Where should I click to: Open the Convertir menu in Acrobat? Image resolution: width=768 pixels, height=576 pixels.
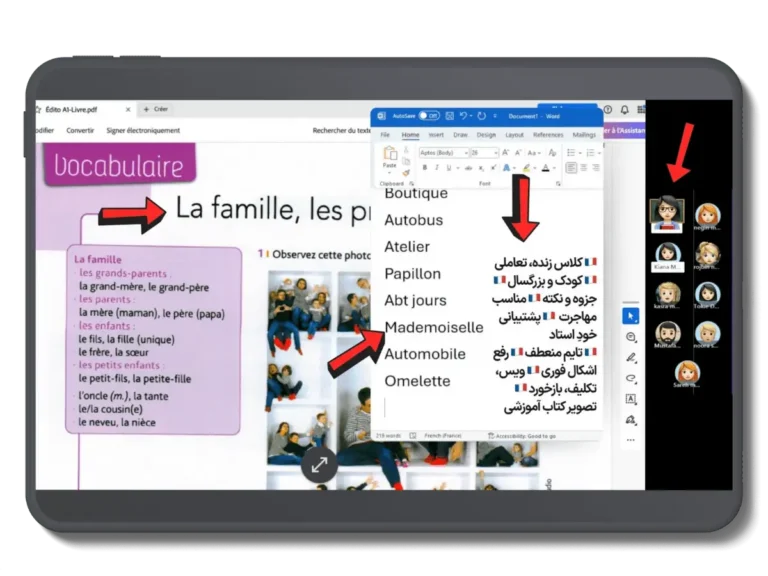point(80,131)
